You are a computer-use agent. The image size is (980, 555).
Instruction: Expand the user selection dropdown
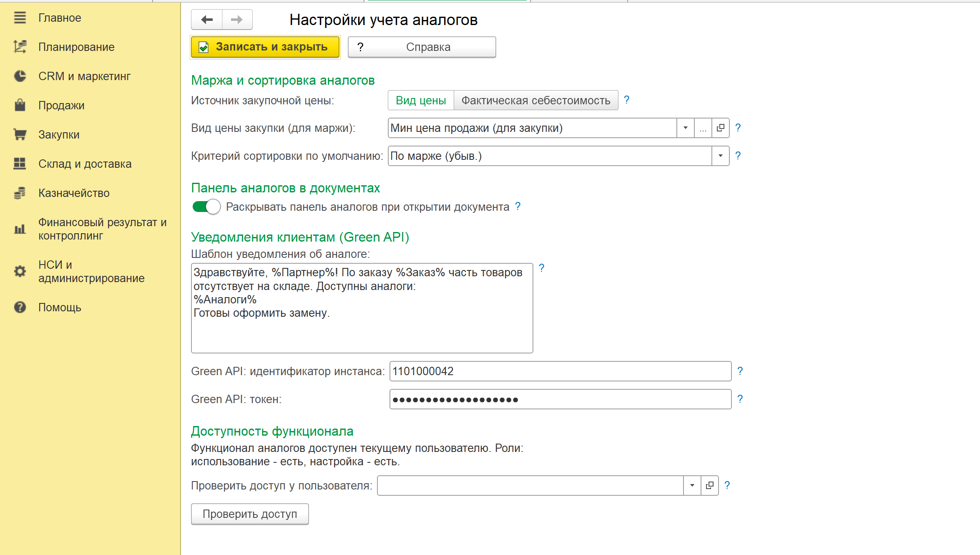click(692, 485)
